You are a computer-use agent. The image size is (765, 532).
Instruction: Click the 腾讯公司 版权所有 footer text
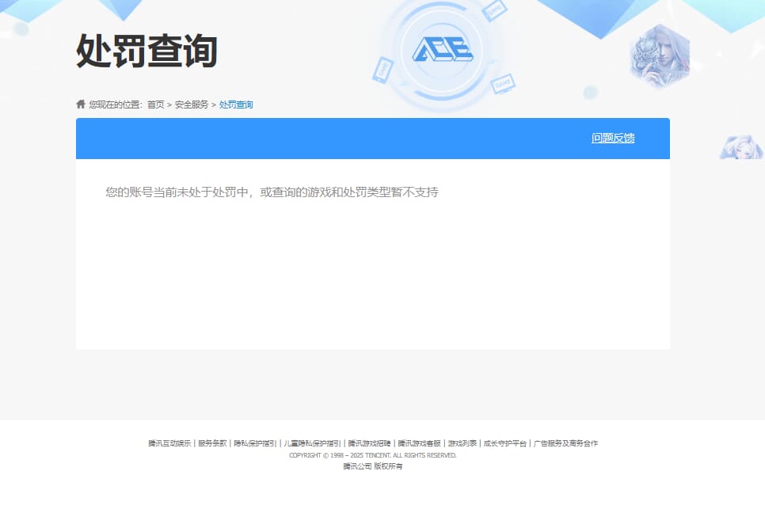(372, 466)
